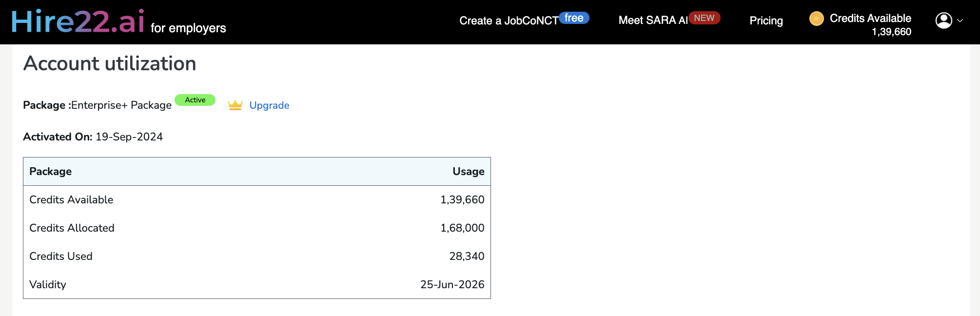Click the gold coin credits icon
Image resolution: width=980 pixels, height=316 pixels.
816,19
